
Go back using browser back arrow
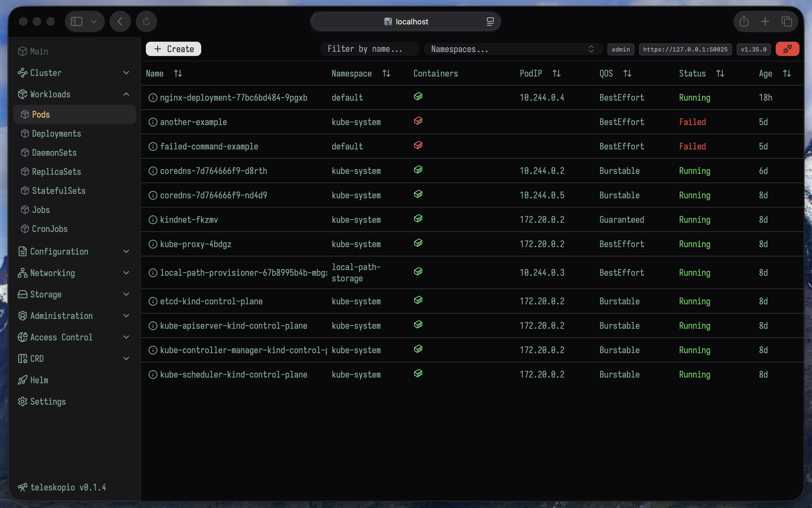coord(120,21)
